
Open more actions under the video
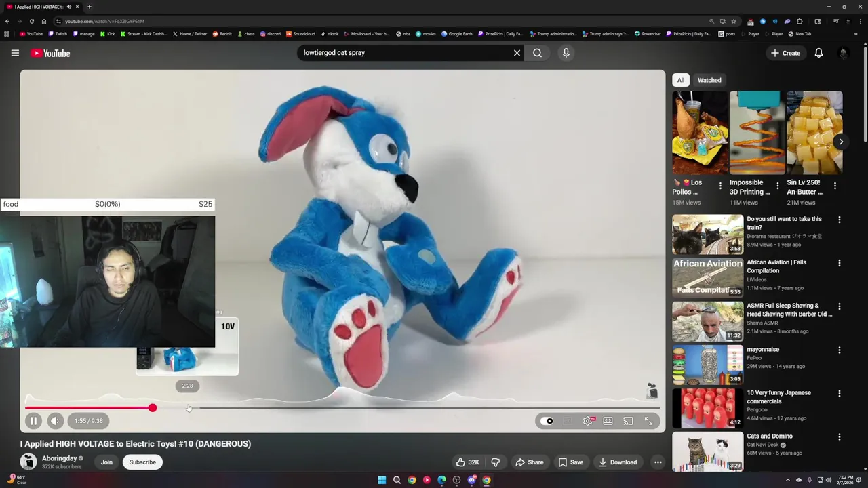[x=658, y=462]
